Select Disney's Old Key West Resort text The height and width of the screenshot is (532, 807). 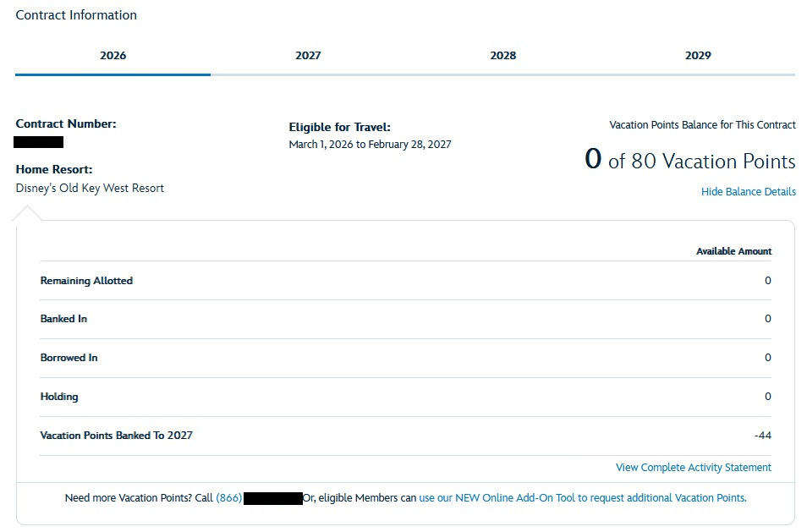[90, 189]
